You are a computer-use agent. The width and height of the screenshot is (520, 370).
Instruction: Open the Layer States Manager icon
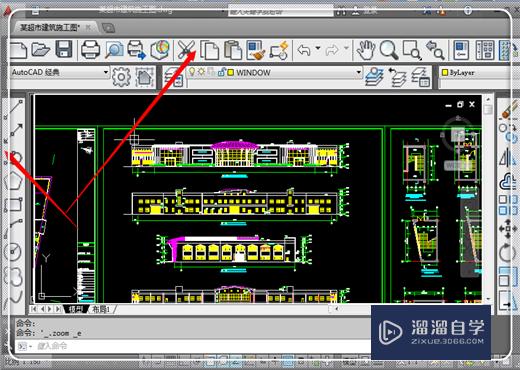[x=420, y=77]
